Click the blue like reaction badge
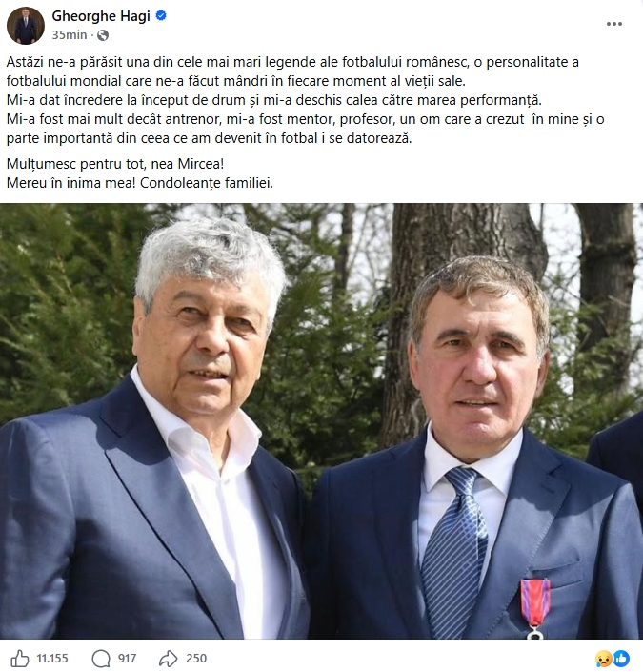The image size is (643, 672). pyautogui.click(x=621, y=659)
